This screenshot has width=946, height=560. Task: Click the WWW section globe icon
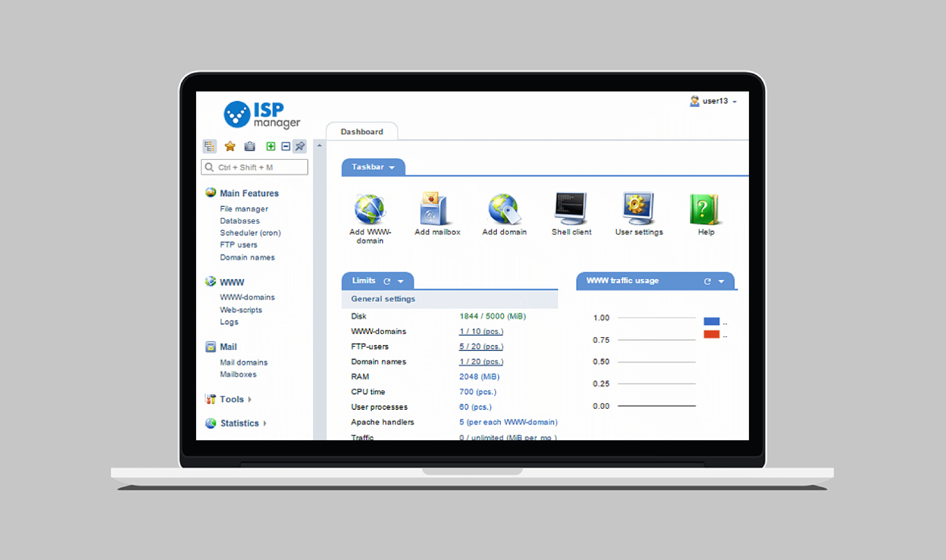tap(211, 281)
